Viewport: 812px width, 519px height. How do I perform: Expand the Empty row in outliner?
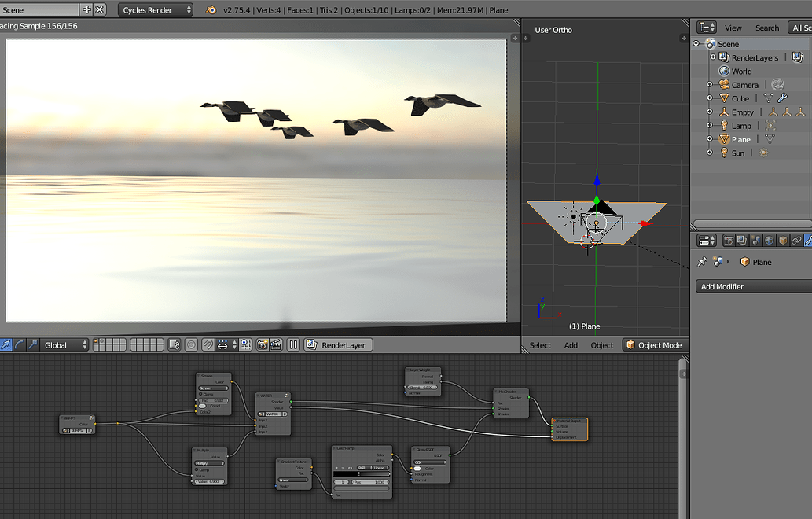[x=710, y=112]
